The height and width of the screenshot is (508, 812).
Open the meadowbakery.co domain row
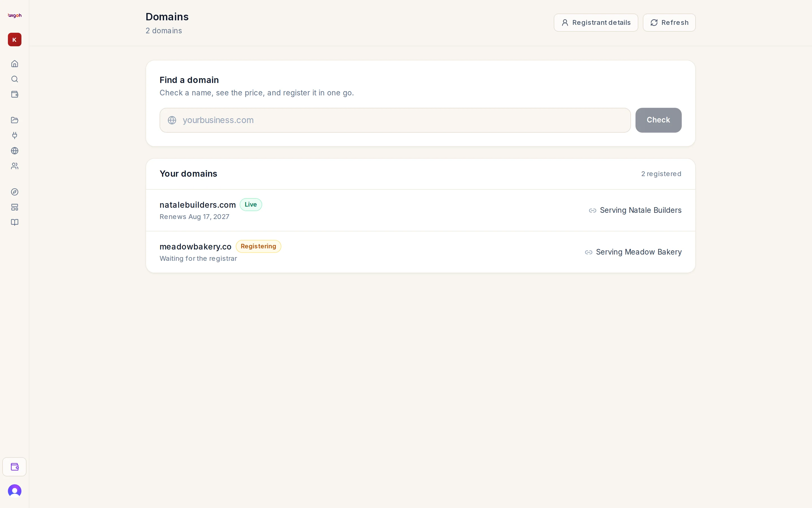420,252
